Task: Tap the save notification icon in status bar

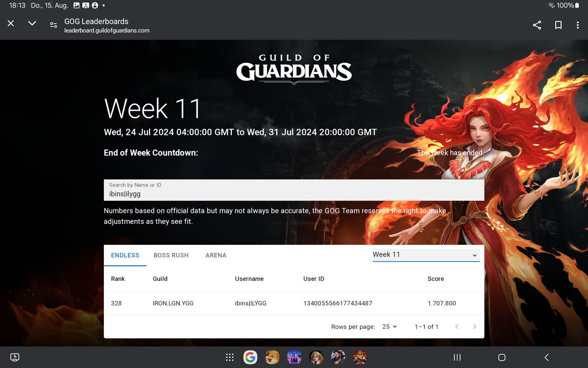Action: [86, 5]
